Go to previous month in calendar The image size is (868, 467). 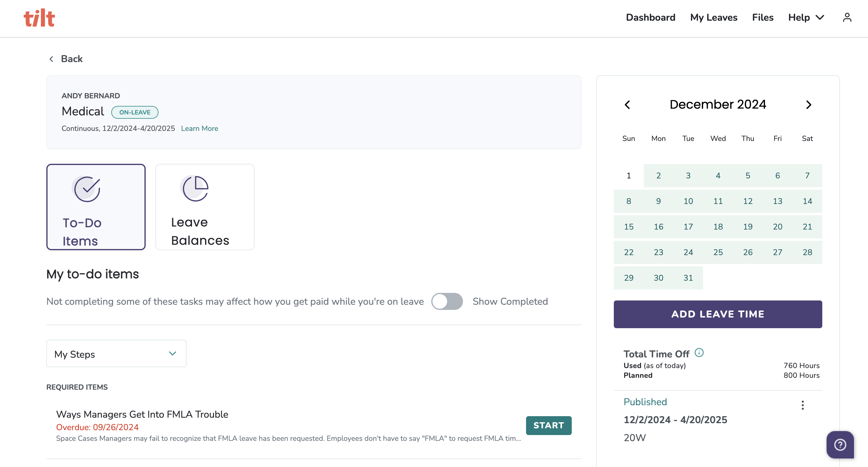[x=627, y=105]
